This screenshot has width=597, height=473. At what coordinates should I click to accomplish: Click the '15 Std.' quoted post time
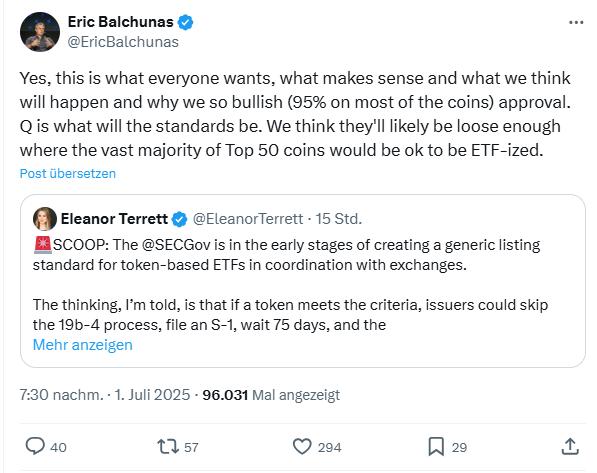(x=338, y=219)
